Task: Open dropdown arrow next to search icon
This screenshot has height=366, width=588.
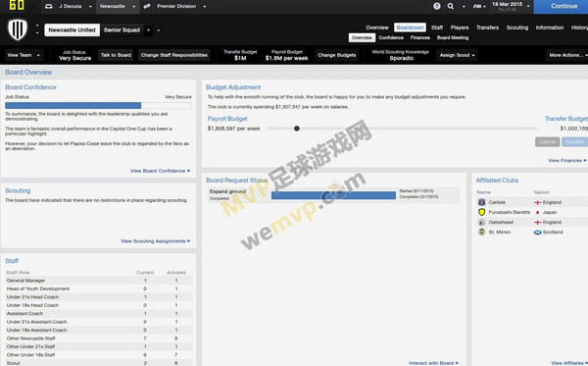Action: pos(464,7)
